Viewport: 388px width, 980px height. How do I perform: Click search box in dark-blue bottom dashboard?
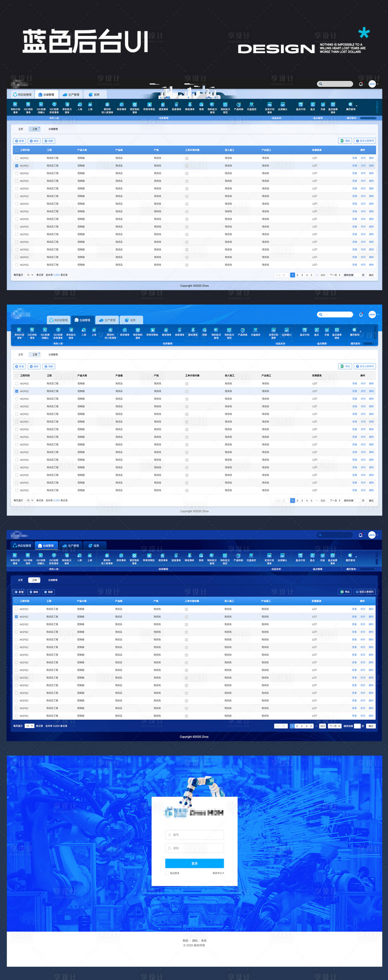tap(335, 535)
